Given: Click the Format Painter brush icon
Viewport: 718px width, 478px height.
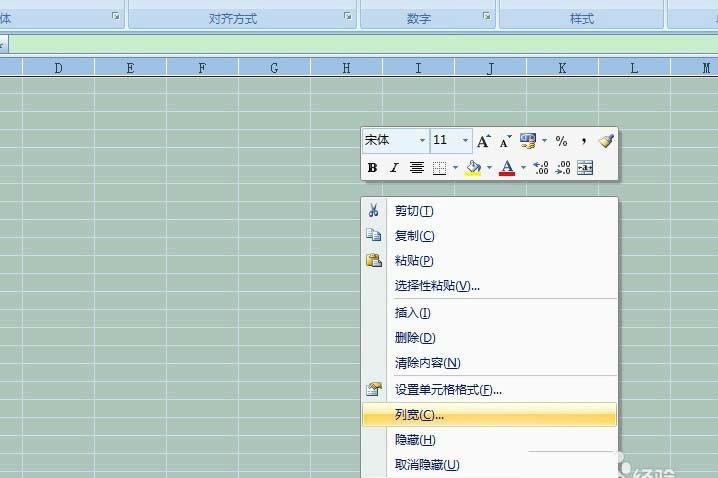Looking at the screenshot, I should 605,141.
